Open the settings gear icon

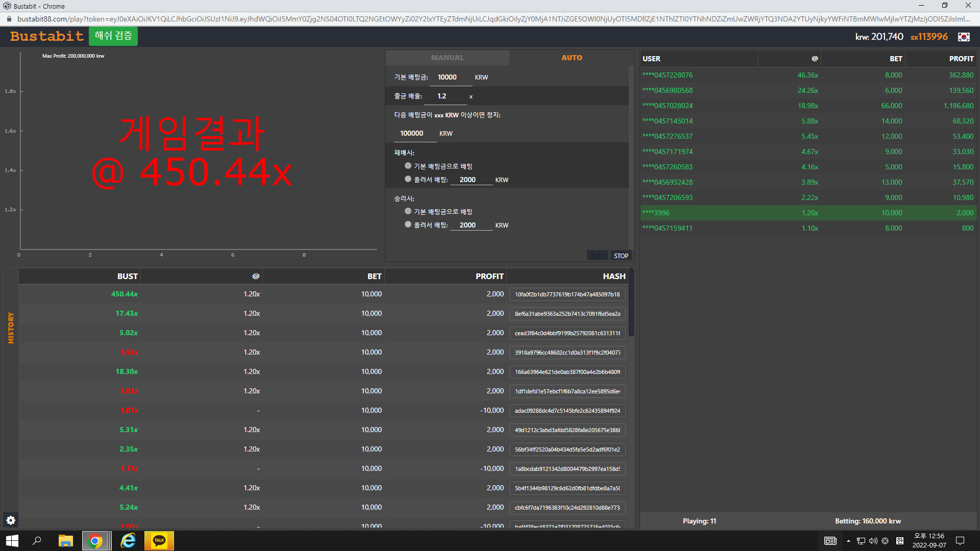(11, 520)
